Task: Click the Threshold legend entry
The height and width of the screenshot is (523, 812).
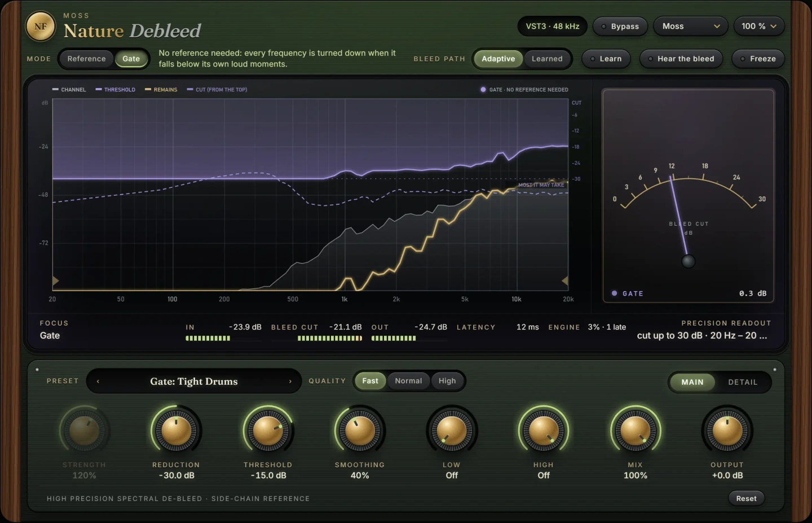Action: 116,90
